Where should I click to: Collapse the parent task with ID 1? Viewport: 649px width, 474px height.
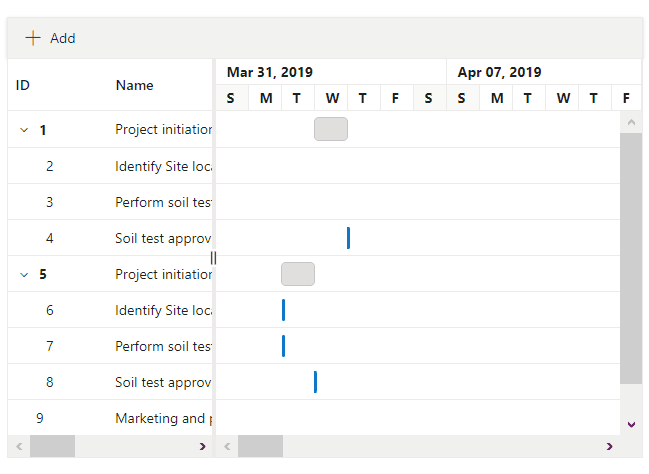click(x=24, y=130)
